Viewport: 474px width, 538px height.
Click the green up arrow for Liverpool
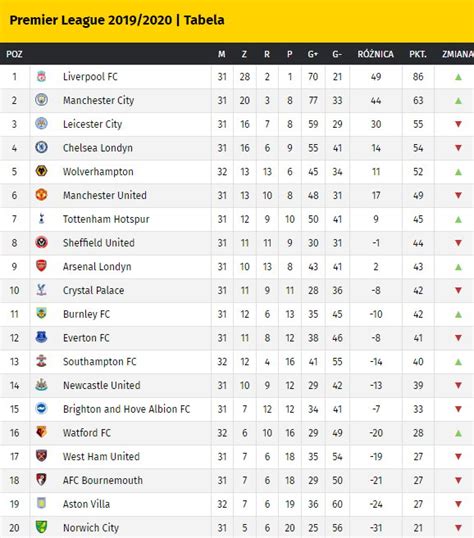[458, 77]
